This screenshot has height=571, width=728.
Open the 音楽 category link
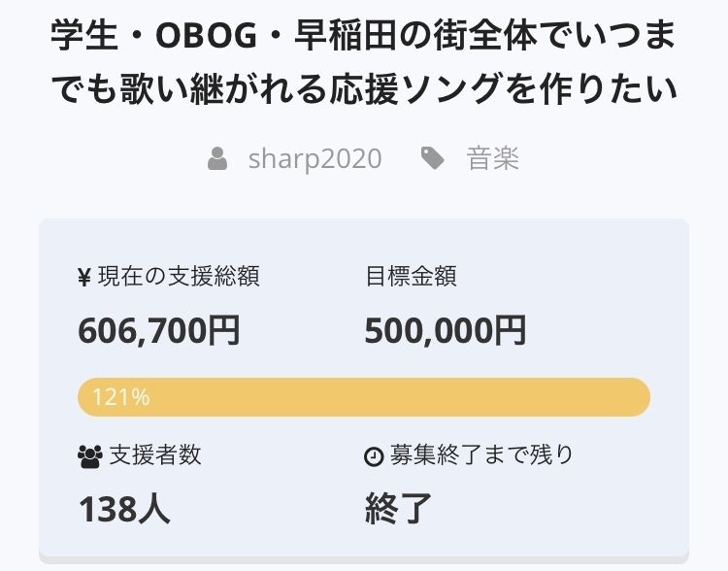pyautogui.click(x=493, y=158)
